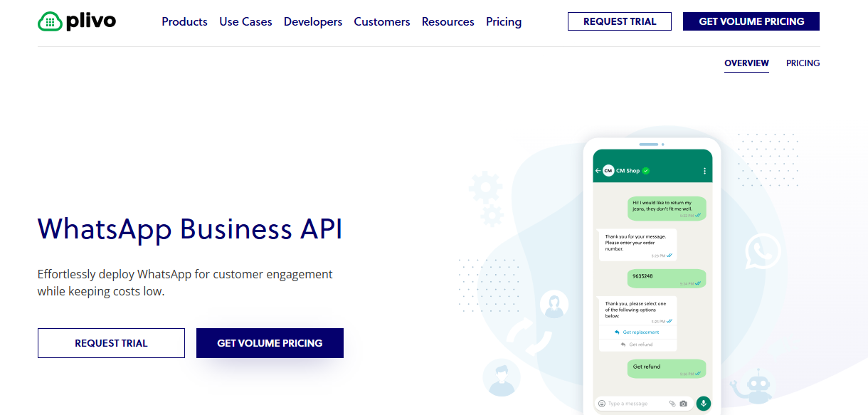Click the camera icon in the message bar

point(683,404)
